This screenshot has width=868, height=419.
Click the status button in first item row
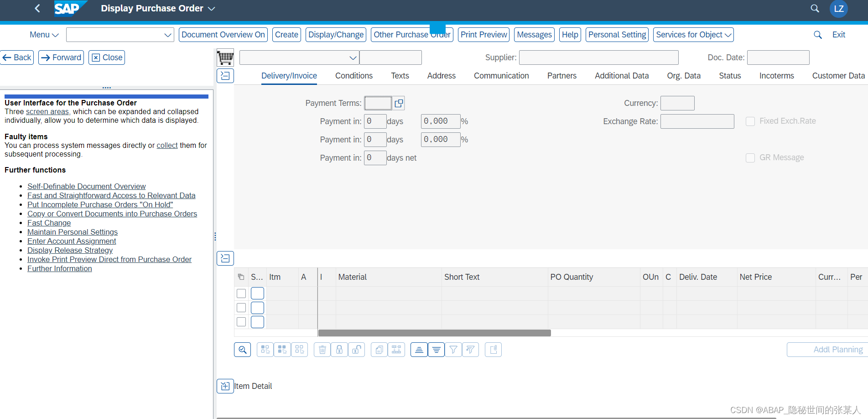point(257,293)
